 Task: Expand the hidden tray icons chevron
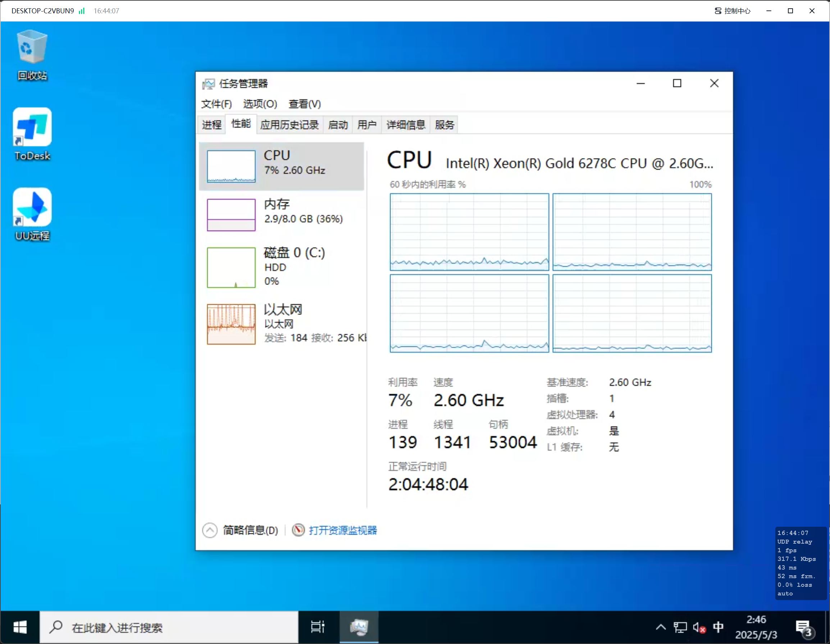tap(661, 627)
